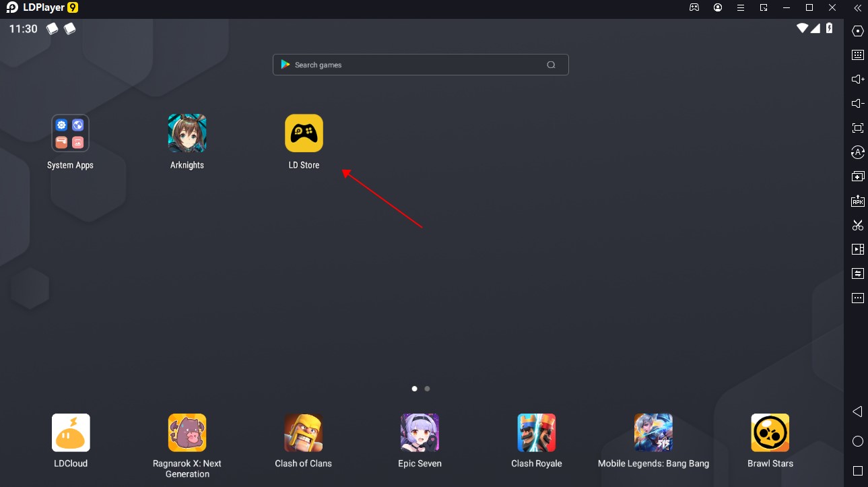
Task: Click the sidebar icon below video recorder
Action: pos(858,273)
